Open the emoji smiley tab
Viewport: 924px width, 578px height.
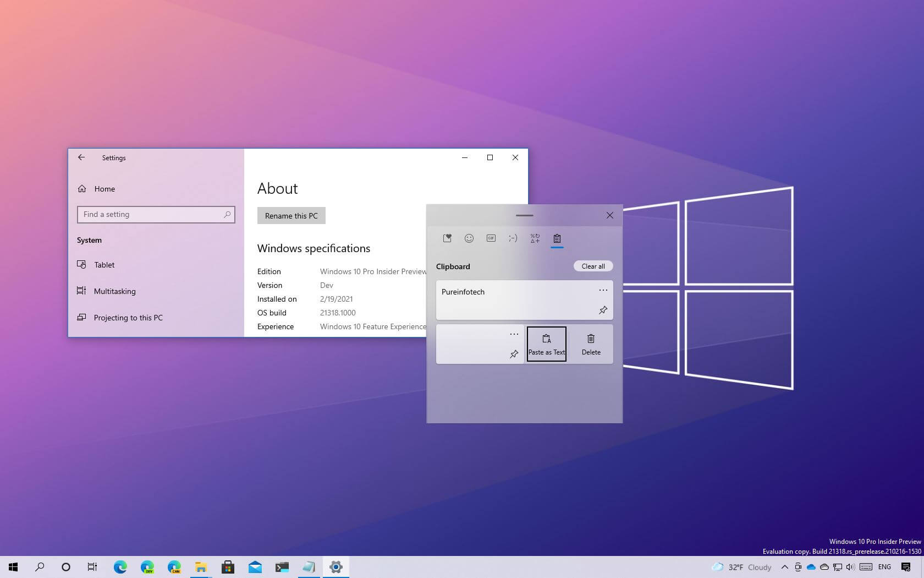[469, 238]
